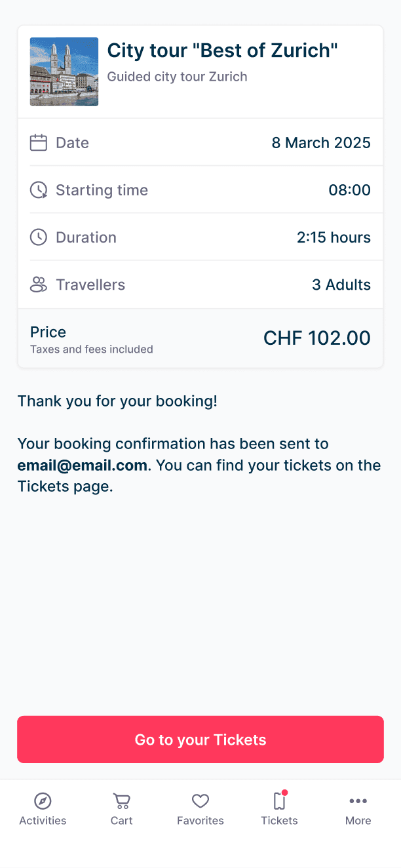The width and height of the screenshot is (401, 868).
Task: Click the email@email.com address text
Action: (x=82, y=465)
